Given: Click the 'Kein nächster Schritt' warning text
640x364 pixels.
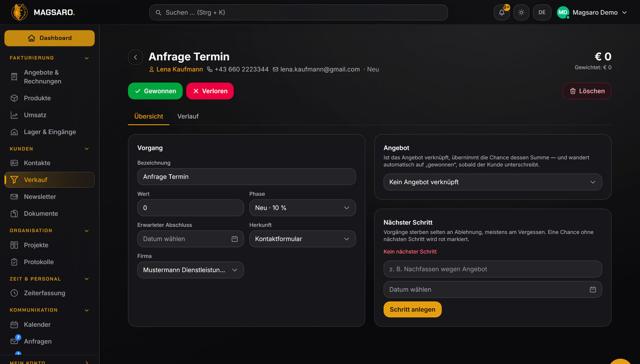Looking at the screenshot, I should [x=410, y=252].
